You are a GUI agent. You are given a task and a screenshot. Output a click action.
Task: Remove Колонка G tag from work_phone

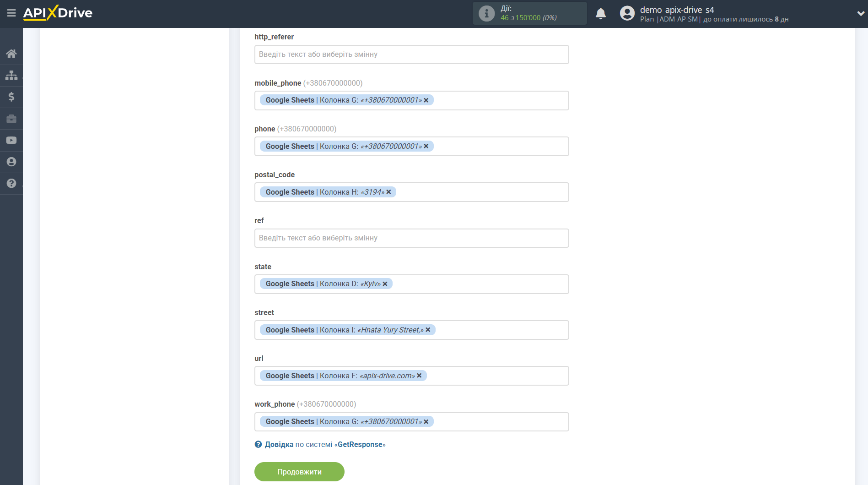(x=426, y=421)
